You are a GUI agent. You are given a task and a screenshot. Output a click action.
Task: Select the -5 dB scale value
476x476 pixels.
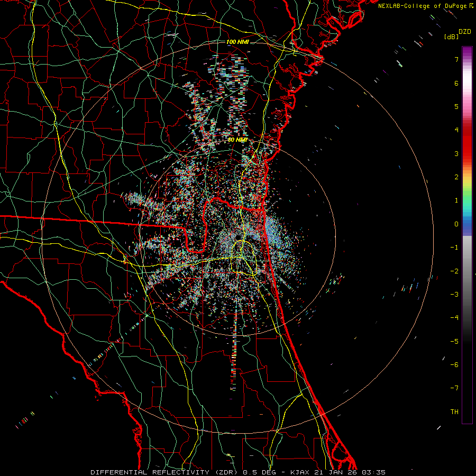(x=454, y=342)
